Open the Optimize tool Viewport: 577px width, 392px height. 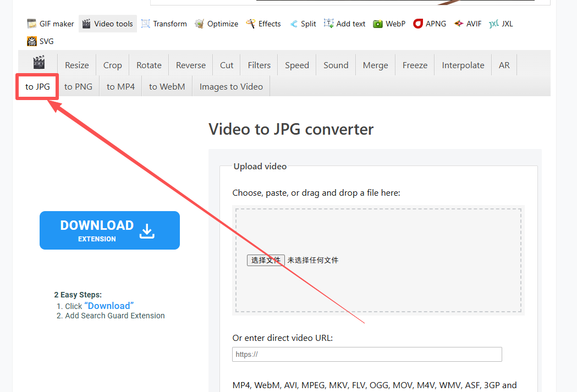tap(217, 24)
